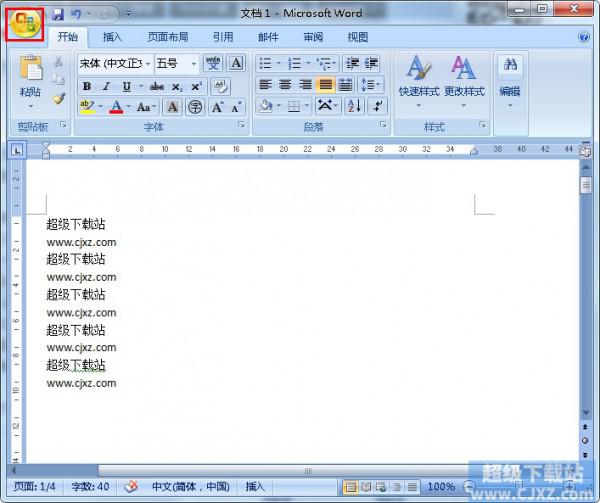The image size is (600, 503).
Task: Switch to 开始 (Home) tab
Action: pyautogui.click(x=67, y=37)
